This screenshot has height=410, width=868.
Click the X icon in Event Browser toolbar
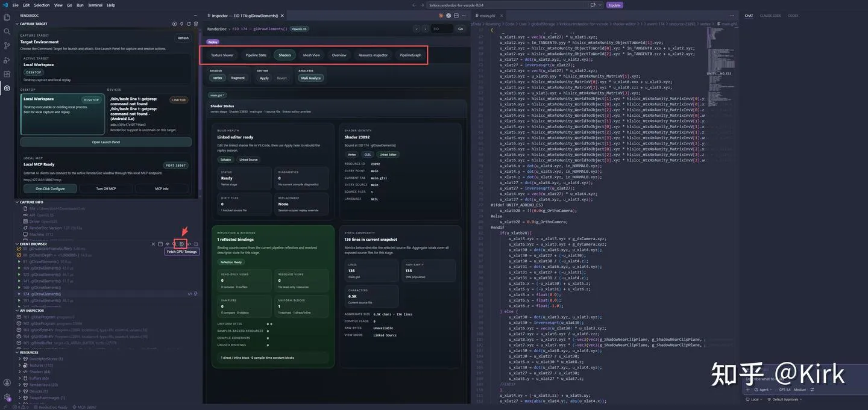coord(153,244)
